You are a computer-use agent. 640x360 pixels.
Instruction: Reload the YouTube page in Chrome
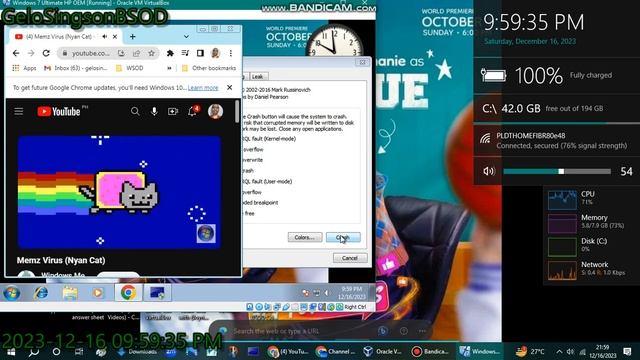click(x=46, y=53)
